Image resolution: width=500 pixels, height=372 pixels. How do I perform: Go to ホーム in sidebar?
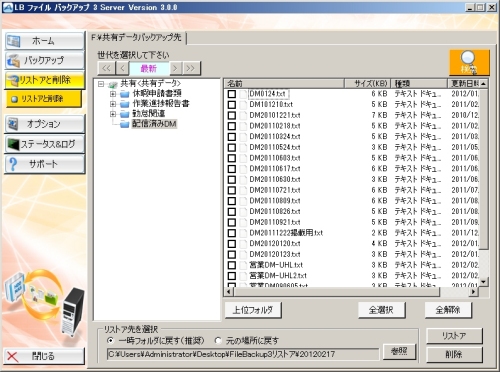coord(44,41)
